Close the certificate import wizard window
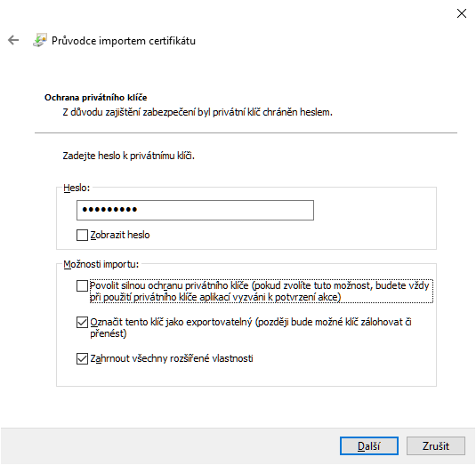Viewport: 476px width, 465px height. click(462, 13)
